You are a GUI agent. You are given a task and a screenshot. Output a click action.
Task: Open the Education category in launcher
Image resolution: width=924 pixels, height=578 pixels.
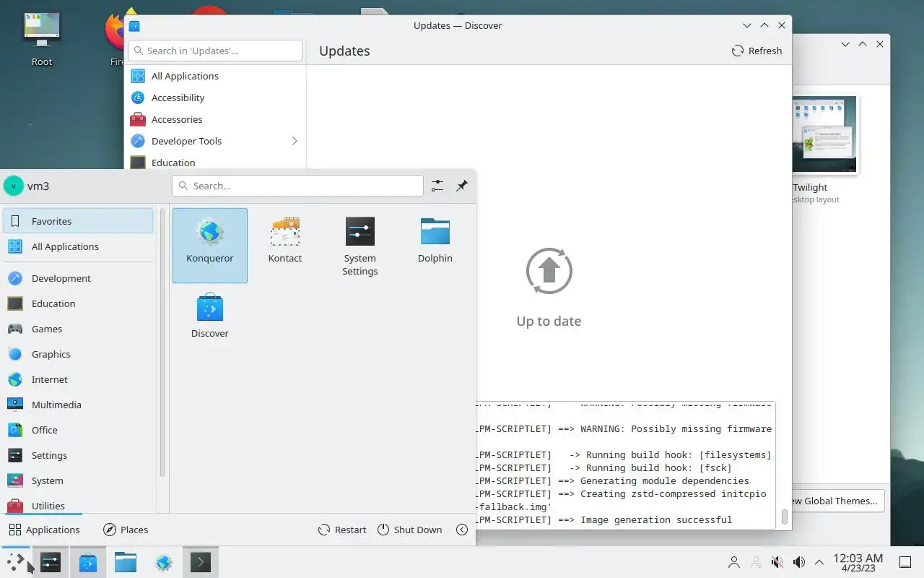tap(78, 303)
